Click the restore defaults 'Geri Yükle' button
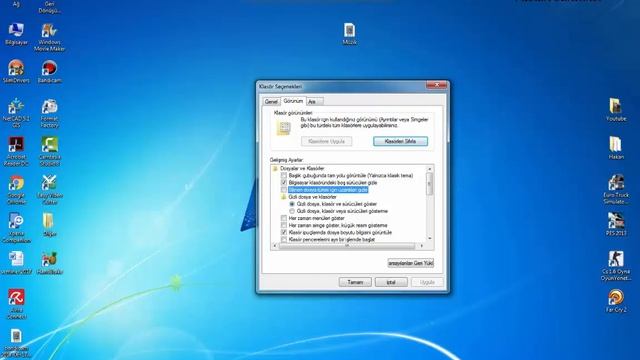This screenshot has height=360, width=640. pos(411,263)
